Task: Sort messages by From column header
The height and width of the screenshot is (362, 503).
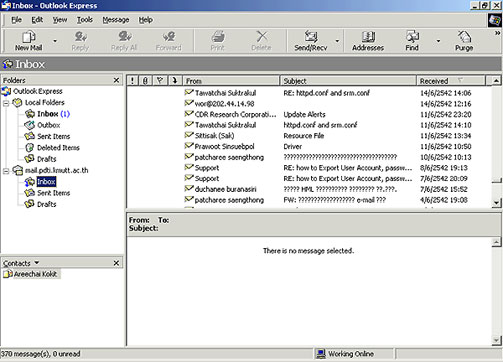Action: coord(231,81)
